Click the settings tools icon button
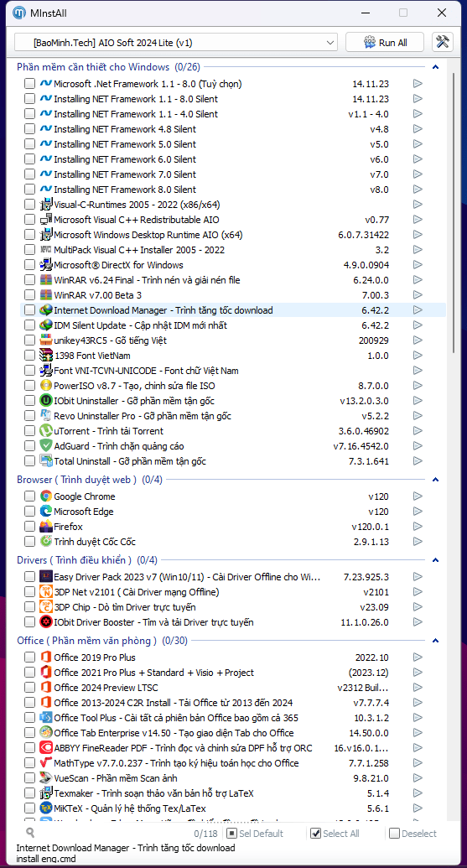This screenshot has width=467, height=868. pyautogui.click(x=442, y=43)
